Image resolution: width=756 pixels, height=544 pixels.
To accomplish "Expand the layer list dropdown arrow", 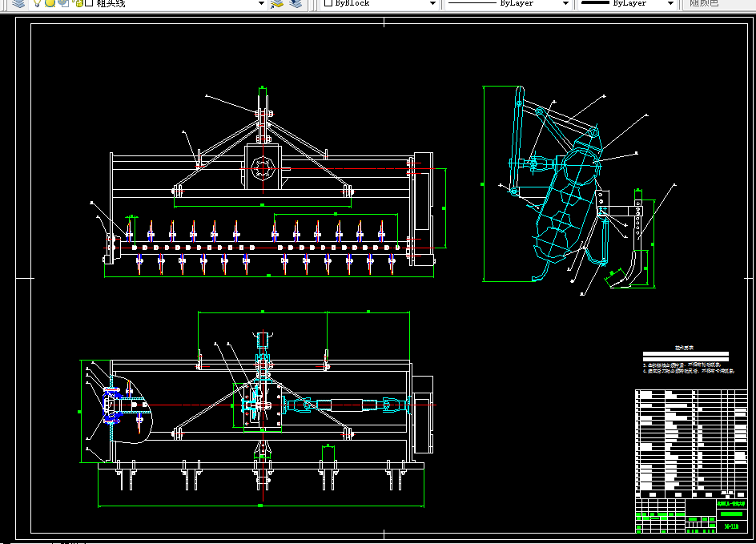I will [261, 3].
